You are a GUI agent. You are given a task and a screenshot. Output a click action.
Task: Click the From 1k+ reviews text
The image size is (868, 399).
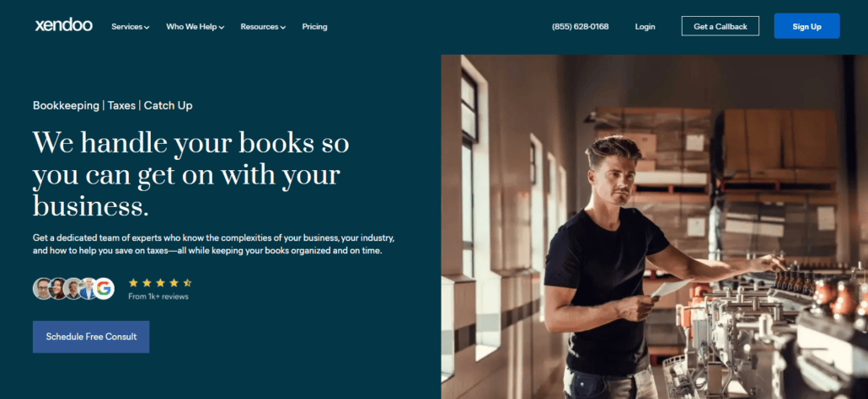[x=158, y=297]
